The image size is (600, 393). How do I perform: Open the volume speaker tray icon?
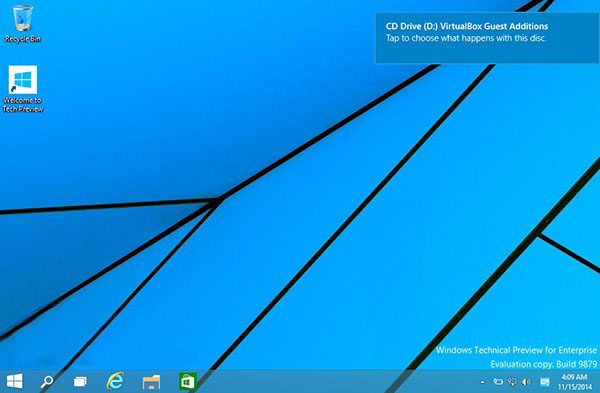click(527, 382)
